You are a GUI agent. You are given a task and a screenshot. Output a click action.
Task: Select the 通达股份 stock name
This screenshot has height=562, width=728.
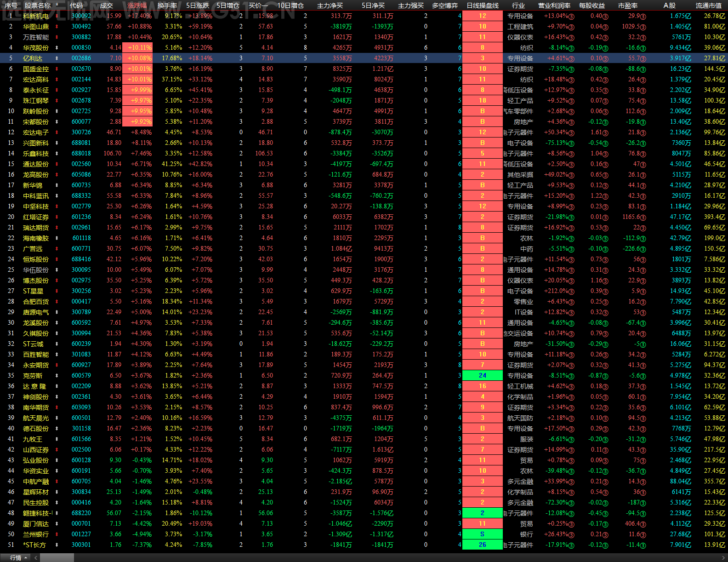(x=36, y=164)
